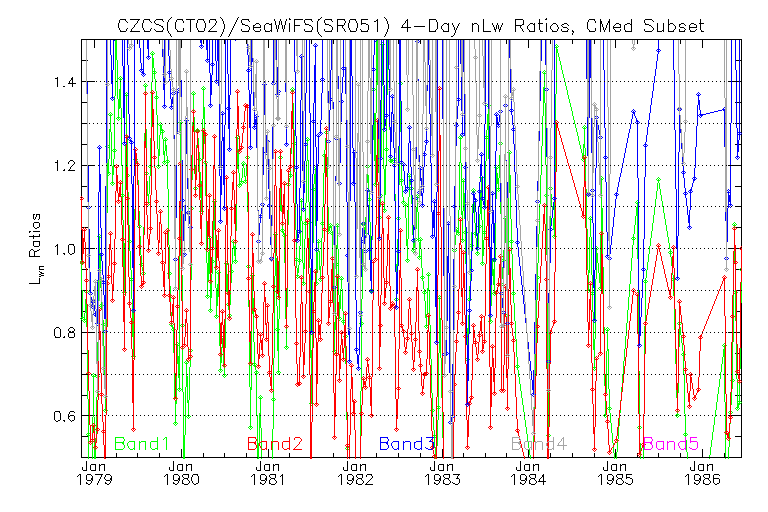Click the 1.4 y-axis tick label
The image size is (768, 512).
(x=65, y=82)
